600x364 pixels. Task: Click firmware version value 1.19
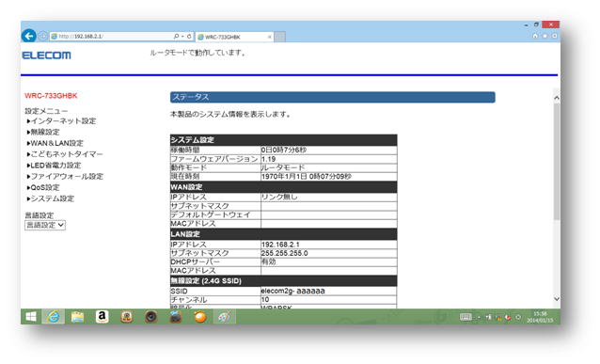point(269,159)
